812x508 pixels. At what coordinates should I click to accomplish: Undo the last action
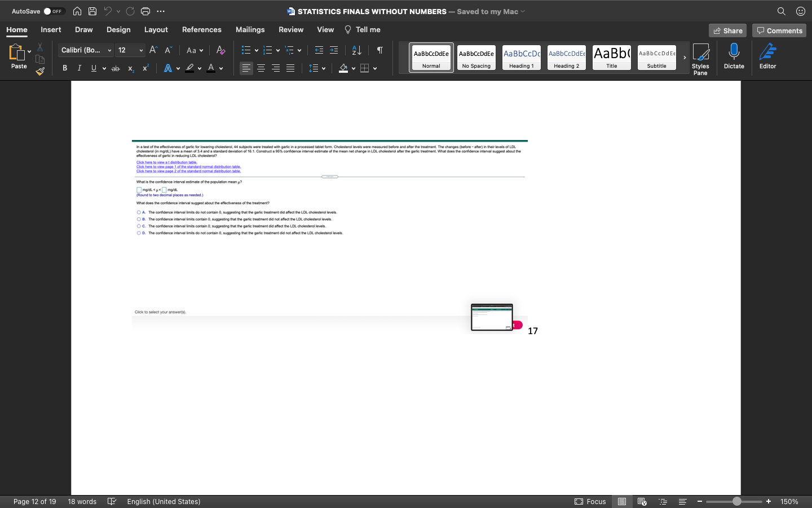[108, 11]
